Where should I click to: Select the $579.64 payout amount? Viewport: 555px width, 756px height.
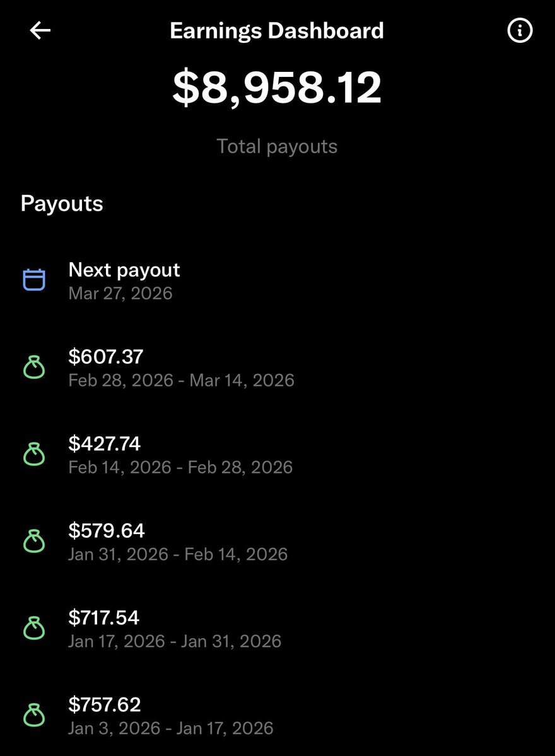pyautogui.click(x=107, y=531)
